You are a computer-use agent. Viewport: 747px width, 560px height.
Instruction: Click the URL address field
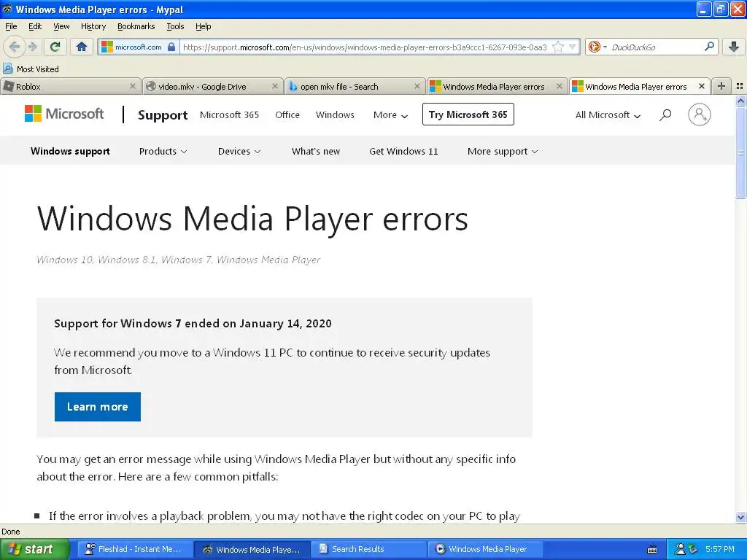(x=365, y=47)
